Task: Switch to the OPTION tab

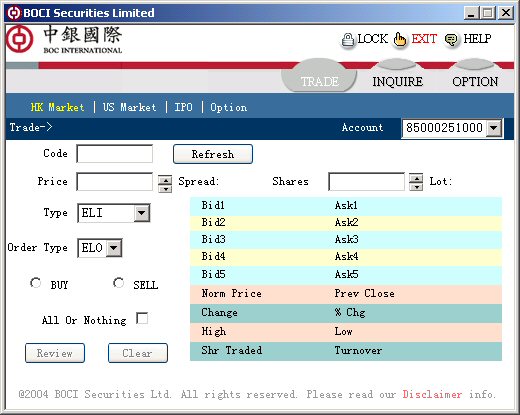Action: coord(475,81)
